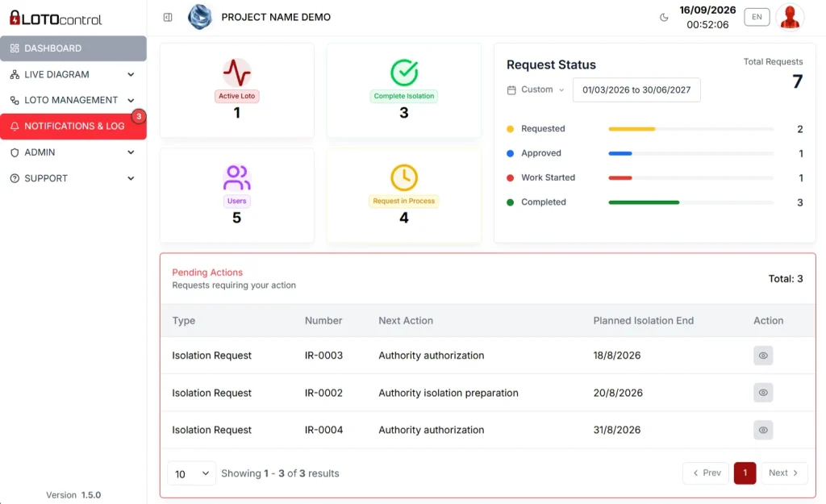The width and height of the screenshot is (826, 504).
Task: Click the calendar icon beside Custom
Action: pyautogui.click(x=511, y=90)
